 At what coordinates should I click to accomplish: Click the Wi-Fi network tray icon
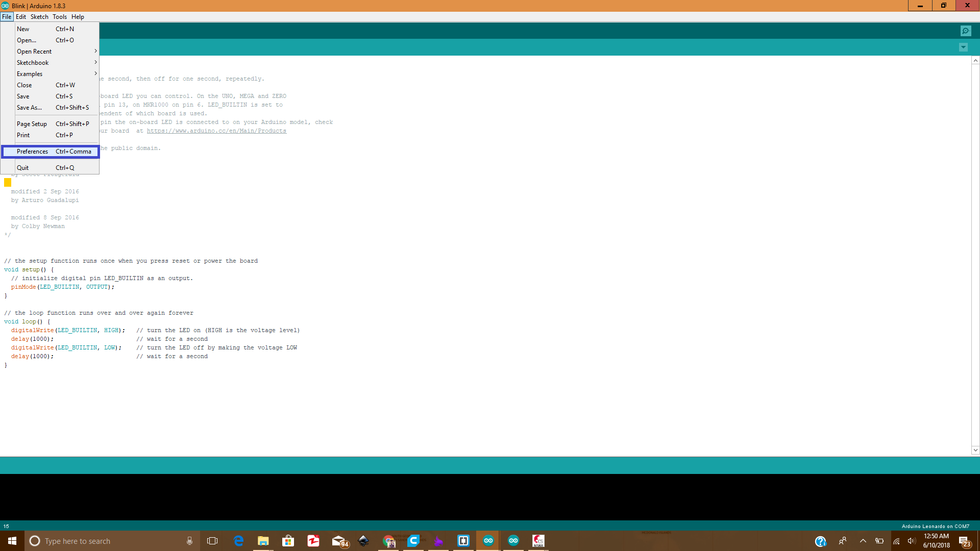[896, 541]
